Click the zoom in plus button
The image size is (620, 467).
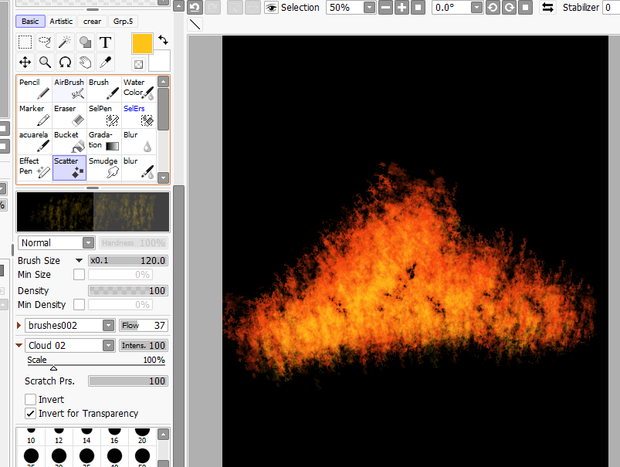pos(402,8)
